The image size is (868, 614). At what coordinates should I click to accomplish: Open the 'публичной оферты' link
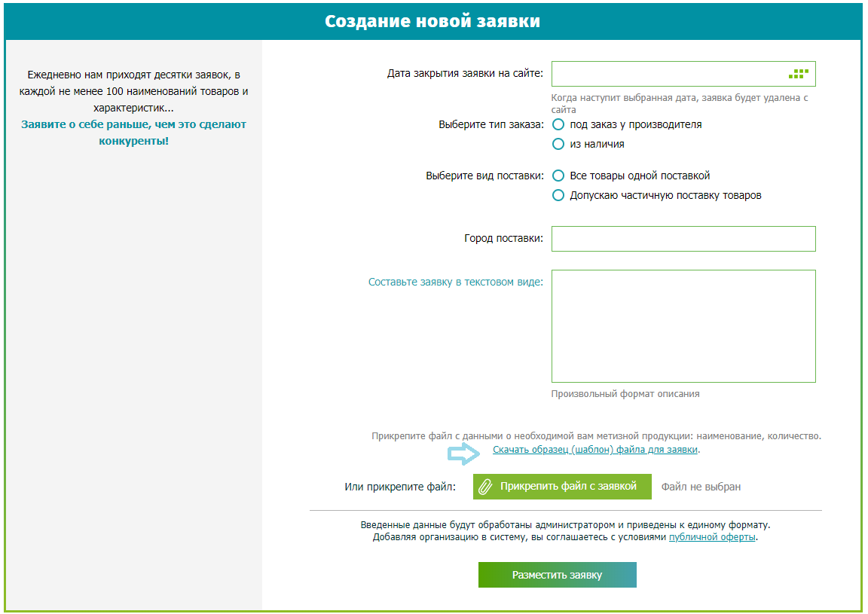point(712,537)
